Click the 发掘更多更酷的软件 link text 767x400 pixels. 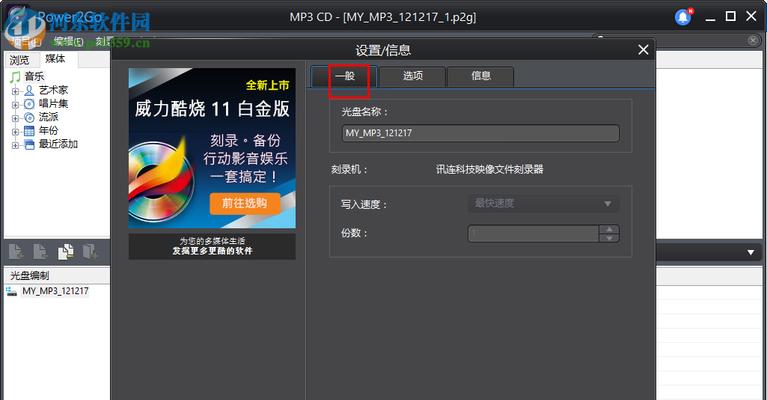(x=212, y=251)
